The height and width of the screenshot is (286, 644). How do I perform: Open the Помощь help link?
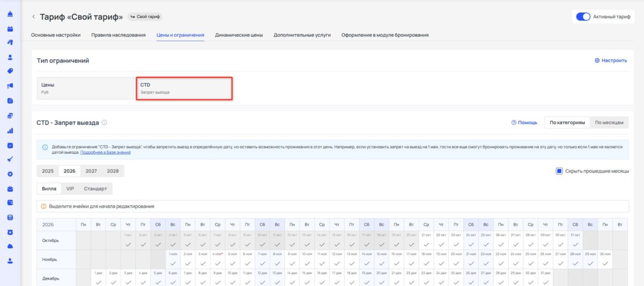point(524,123)
